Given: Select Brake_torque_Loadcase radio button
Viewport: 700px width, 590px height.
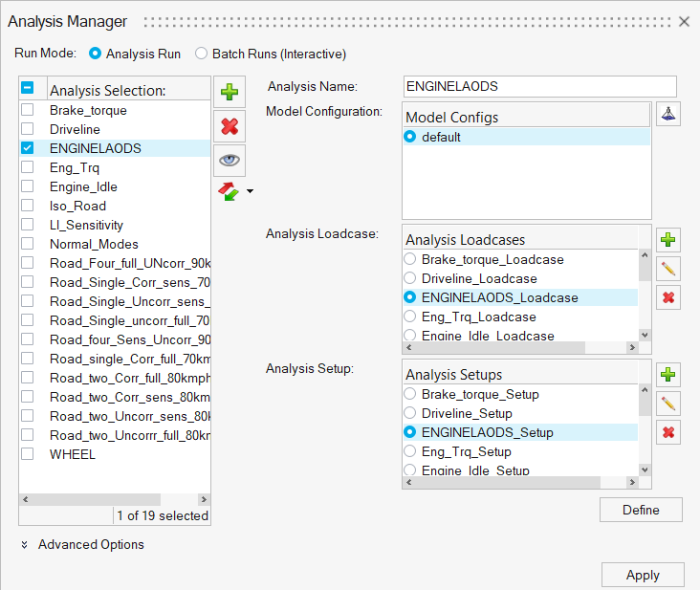Looking at the screenshot, I should click(x=410, y=259).
